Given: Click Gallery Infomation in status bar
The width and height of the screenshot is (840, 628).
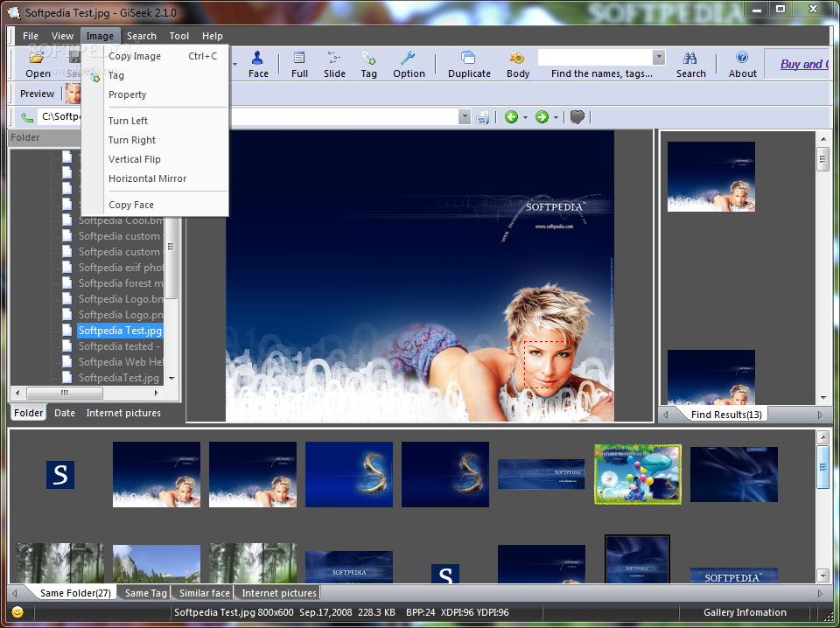Looking at the screenshot, I should 745,612.
